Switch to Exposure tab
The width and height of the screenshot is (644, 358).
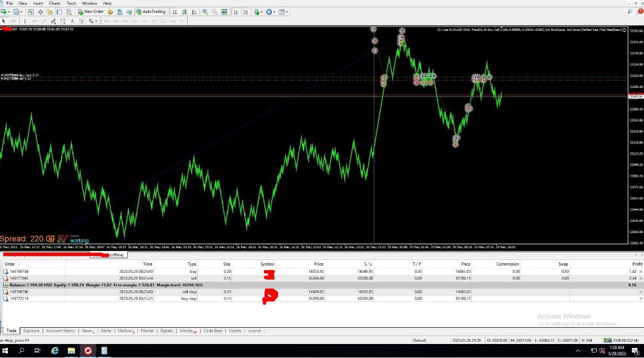click(31, 331)
